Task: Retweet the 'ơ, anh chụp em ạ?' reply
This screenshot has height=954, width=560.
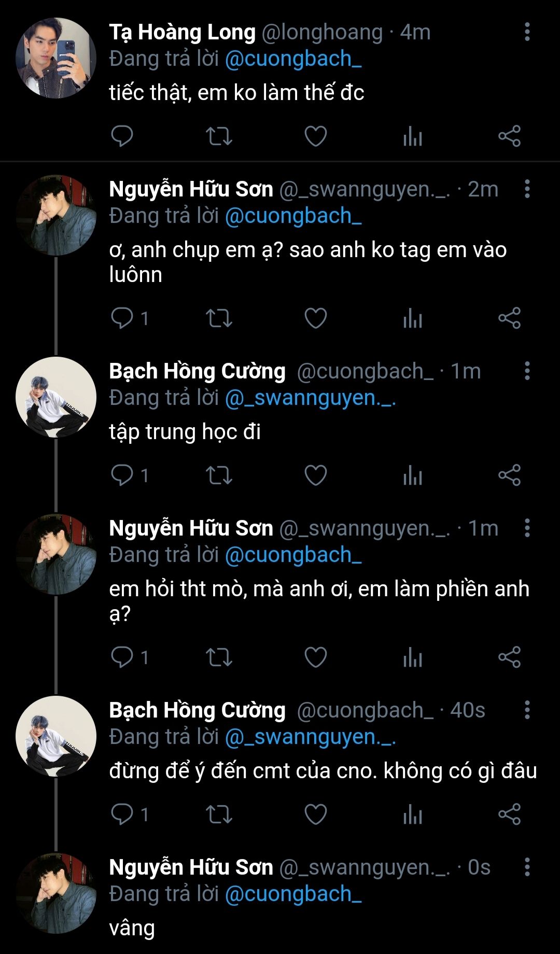Action: pos(219,318)
